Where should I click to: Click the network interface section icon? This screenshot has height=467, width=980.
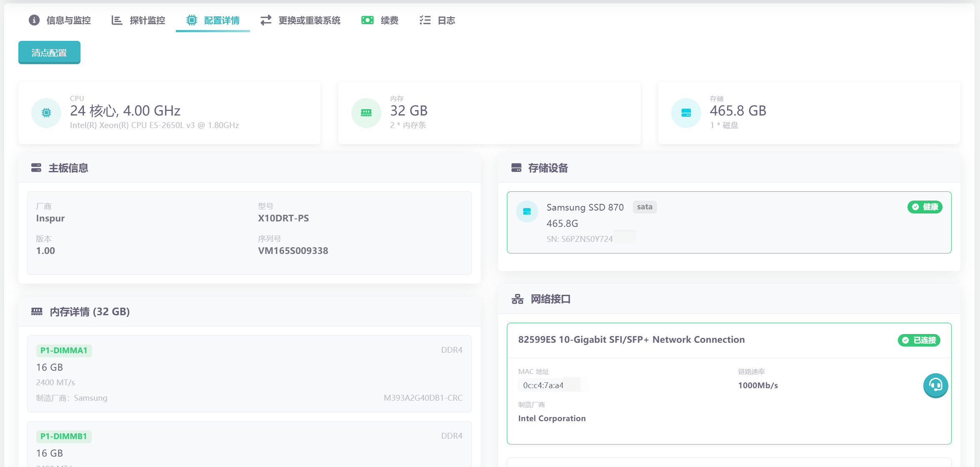tap(517, 299)
